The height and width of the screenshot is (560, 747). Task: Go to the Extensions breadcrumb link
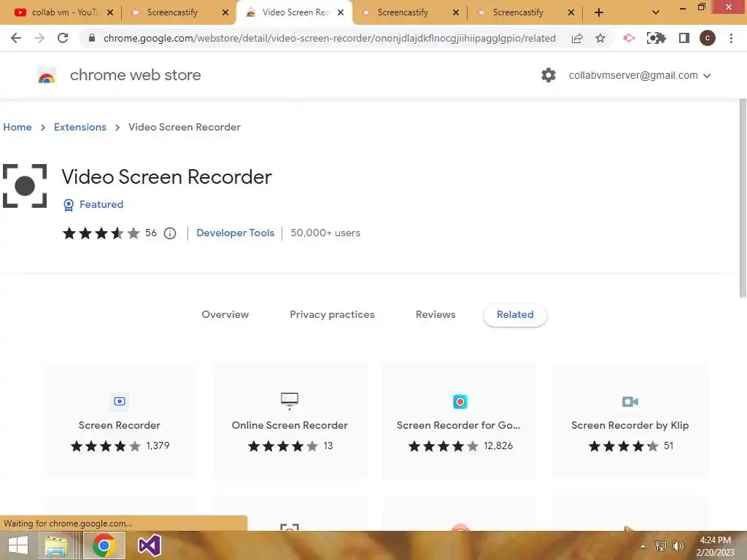pyautogui.click(x=80, y=127)
